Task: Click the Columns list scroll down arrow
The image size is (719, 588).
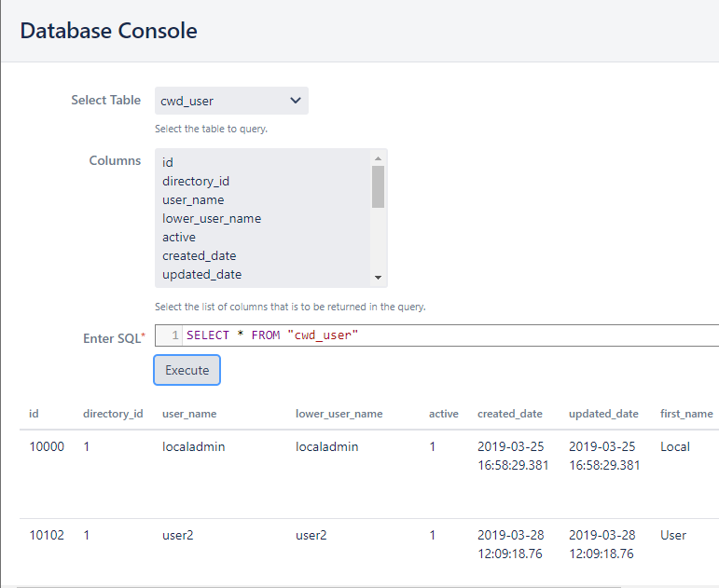Action: [378, 278]
